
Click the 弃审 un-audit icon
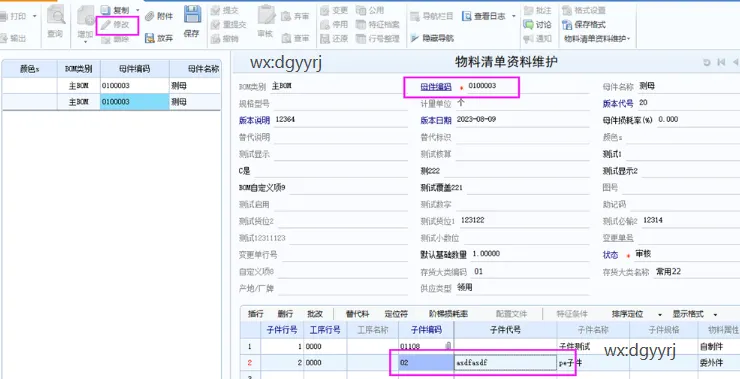(x=286, y=17)
